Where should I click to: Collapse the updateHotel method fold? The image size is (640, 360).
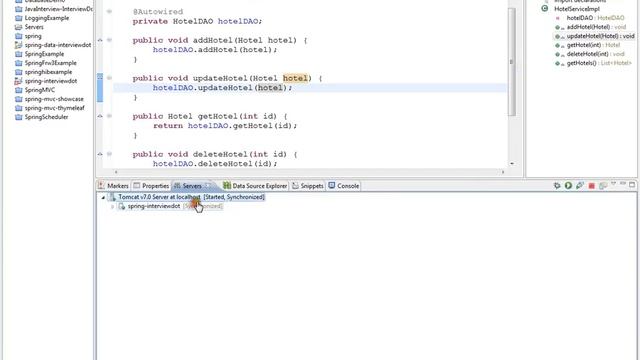pos(109,78)
